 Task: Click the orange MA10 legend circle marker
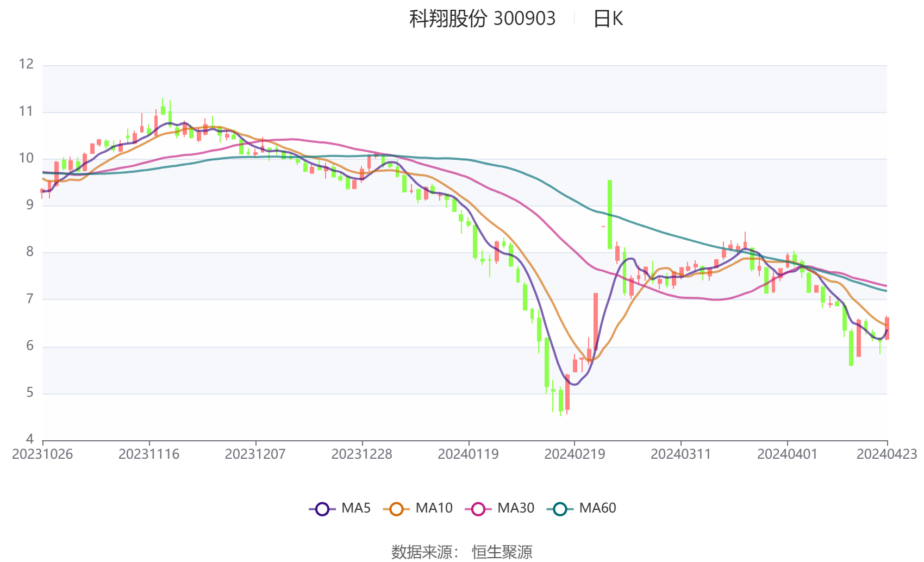click(x=396, y=509)
